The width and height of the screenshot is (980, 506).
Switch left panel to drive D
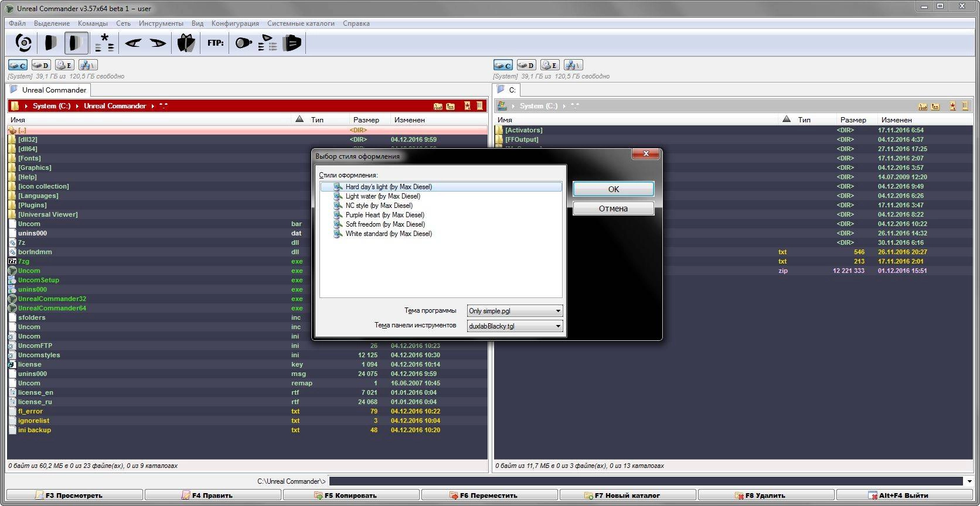41,65
